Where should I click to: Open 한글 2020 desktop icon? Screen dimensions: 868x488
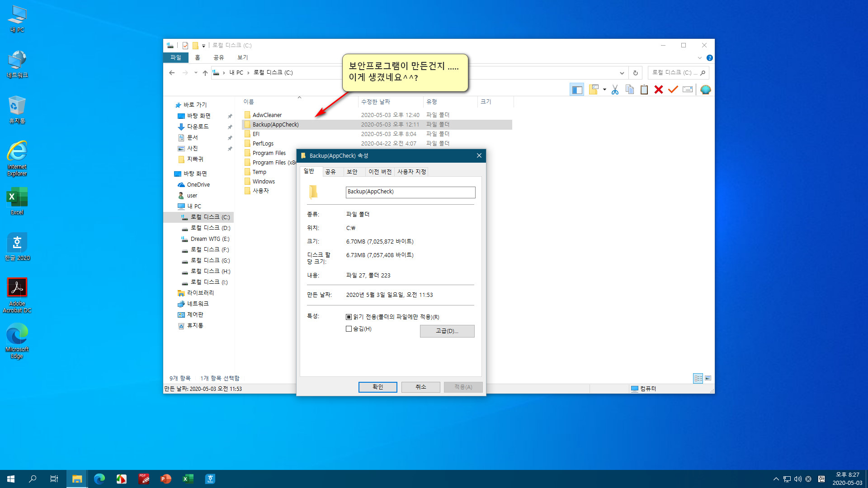pos(17,247)
